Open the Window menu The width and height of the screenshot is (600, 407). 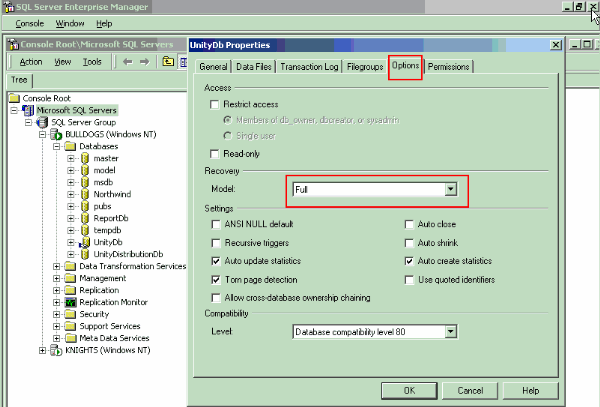click(70, 24)
